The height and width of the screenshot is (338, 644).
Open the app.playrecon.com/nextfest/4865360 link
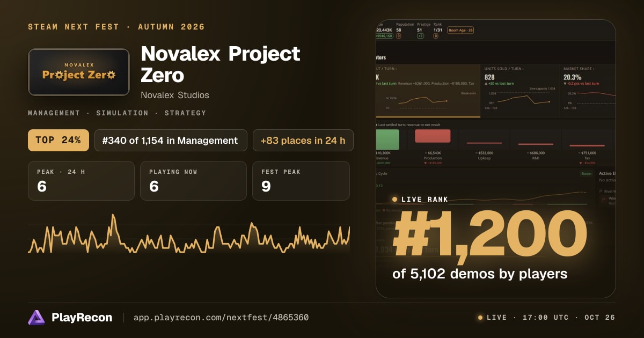click(221, 318)
